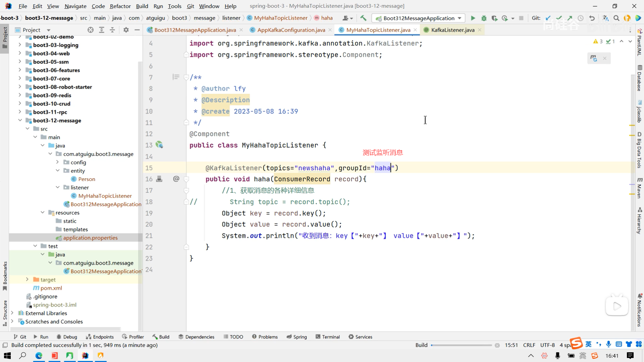Click Spring bean gutter icon line 13
Screen dimensions: 644x362
159,145
